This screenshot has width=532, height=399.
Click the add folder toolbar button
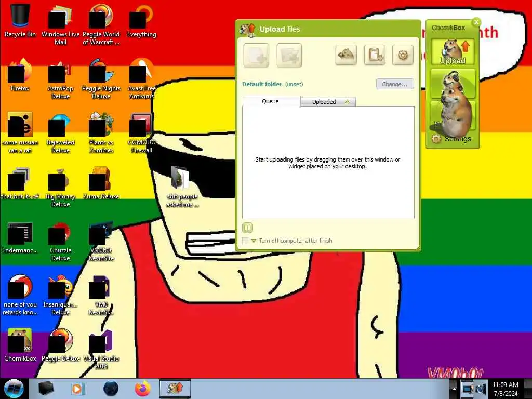coord(289,55)
